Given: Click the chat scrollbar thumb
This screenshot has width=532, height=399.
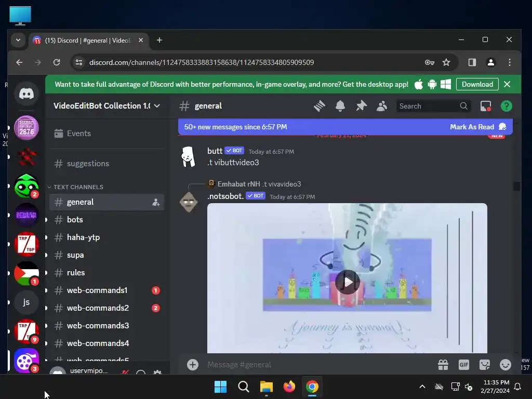Looking at the screenshot, I should [516, 187].
